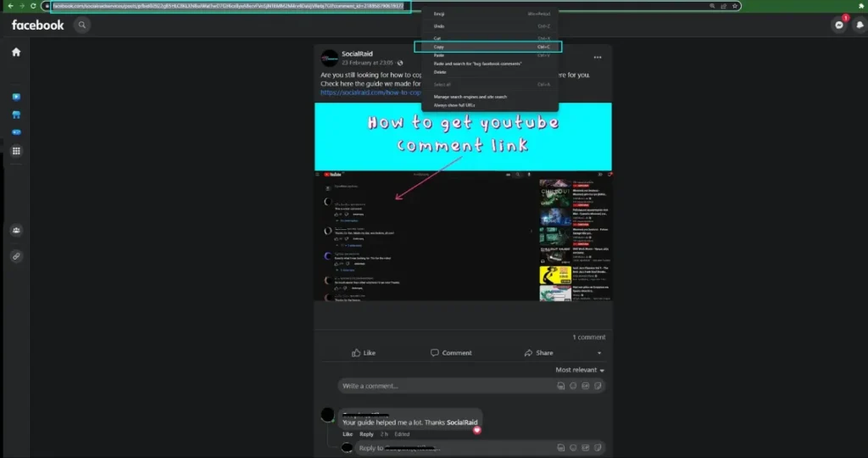Click the facebook logo

tap(37, 25)
